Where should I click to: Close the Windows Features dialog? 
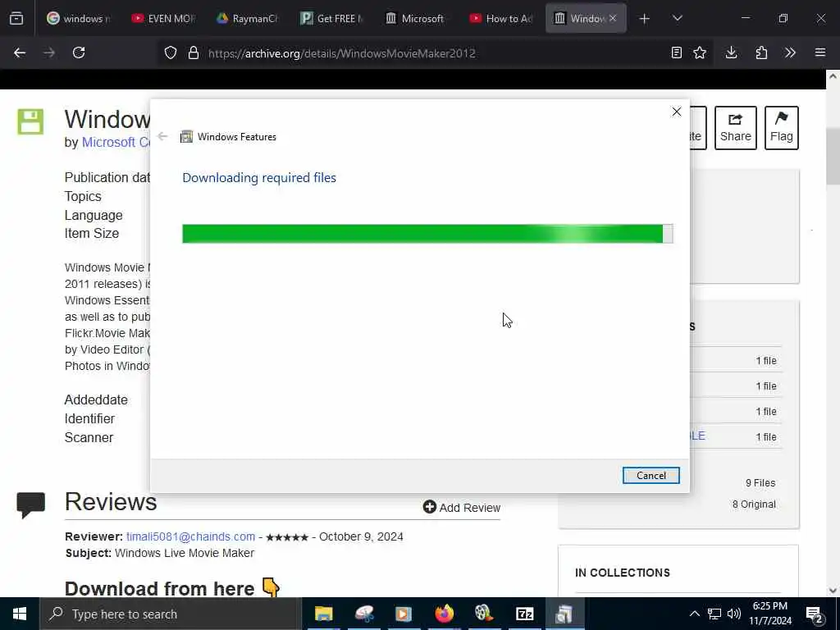pyautogui.click(x=676, y=112)
